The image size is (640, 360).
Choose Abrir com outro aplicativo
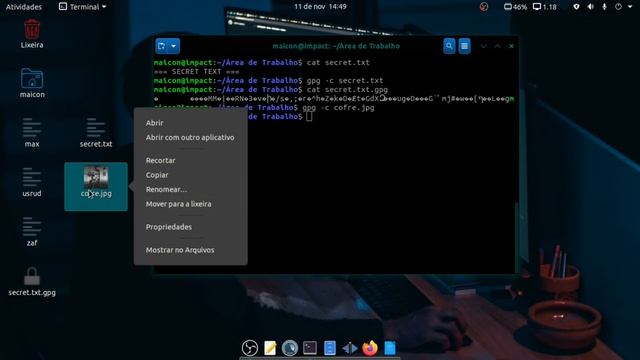[191, 138]
